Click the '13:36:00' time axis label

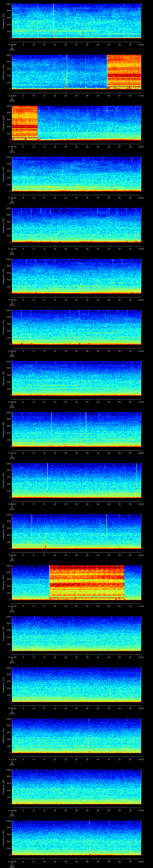[12, 402]
